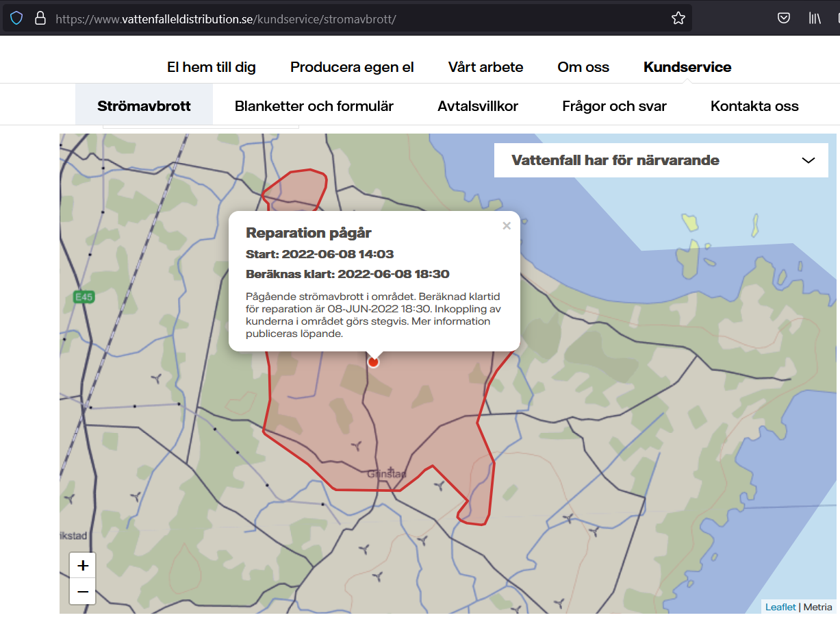This screenshot has height=624, width=840.
Task: Expand the Vattenfall har för närvarande panel
Action: pyautogui.click(x=661, y=160)
